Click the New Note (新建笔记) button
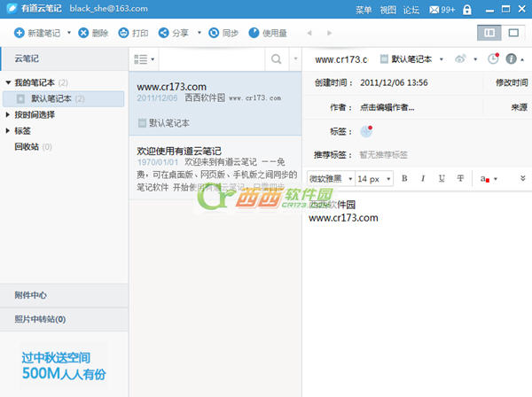 coord(37,33)
